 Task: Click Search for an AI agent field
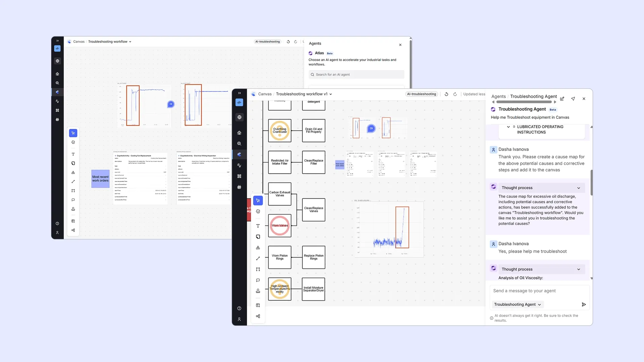click(x=356, y=74)
